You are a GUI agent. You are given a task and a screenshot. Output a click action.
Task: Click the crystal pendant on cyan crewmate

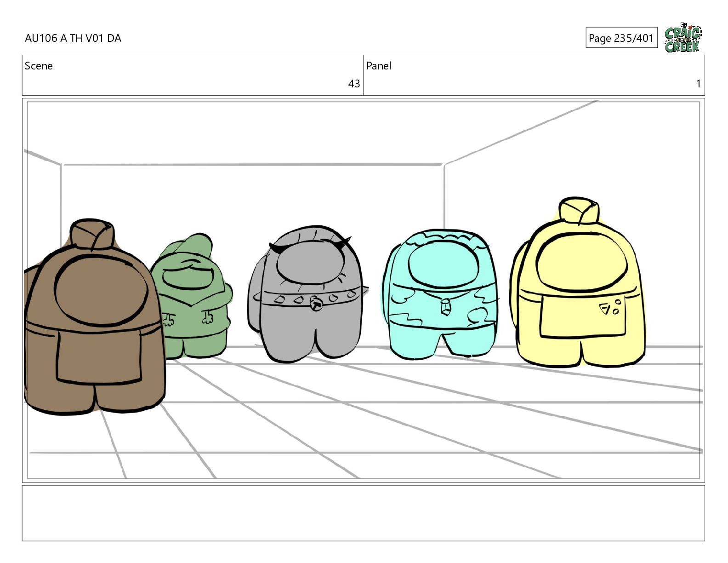(x=445, y=307)
